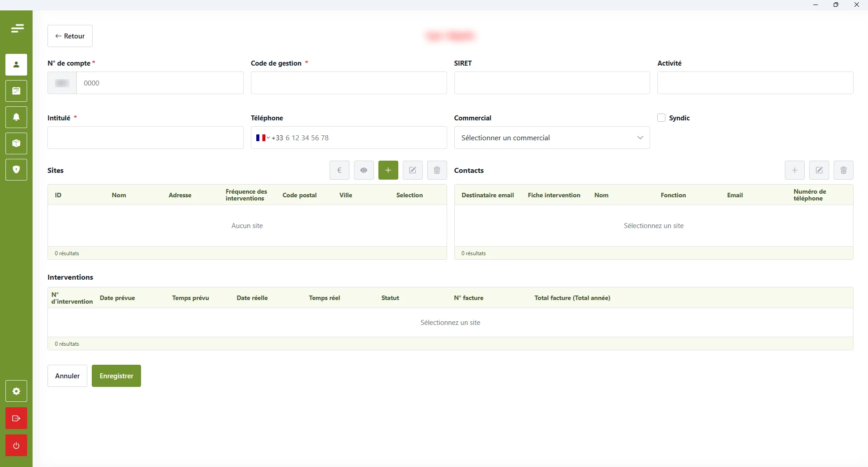Click the euro icon above Sites table

pos(340,170)
